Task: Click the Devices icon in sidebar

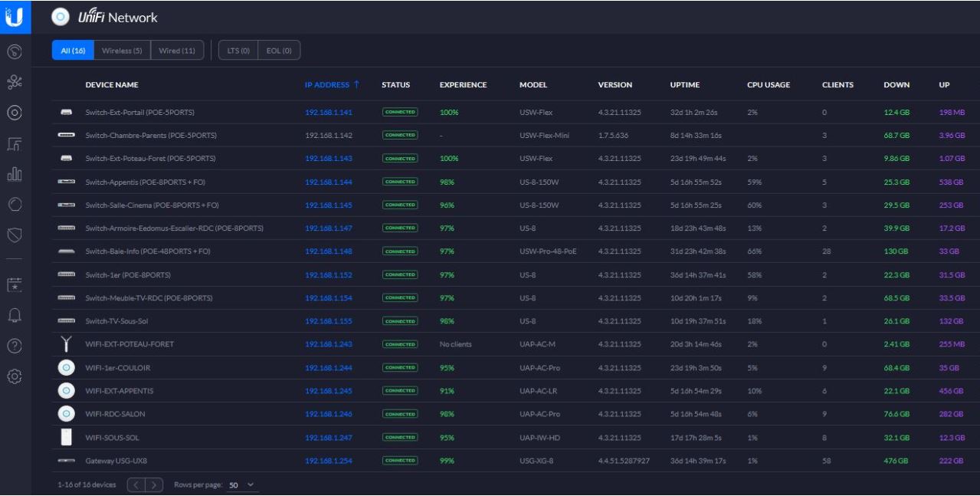Action: tap(15, 111)
